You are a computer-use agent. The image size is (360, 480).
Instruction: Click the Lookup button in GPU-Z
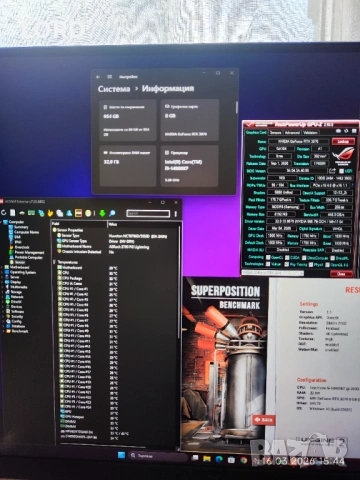[x=343, y=141]
